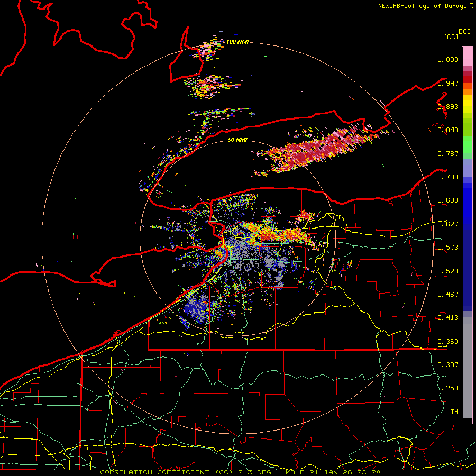Select the 0.840 color scale value
The height and width of the screenshot is (476, 476).
tap(448, 130)
